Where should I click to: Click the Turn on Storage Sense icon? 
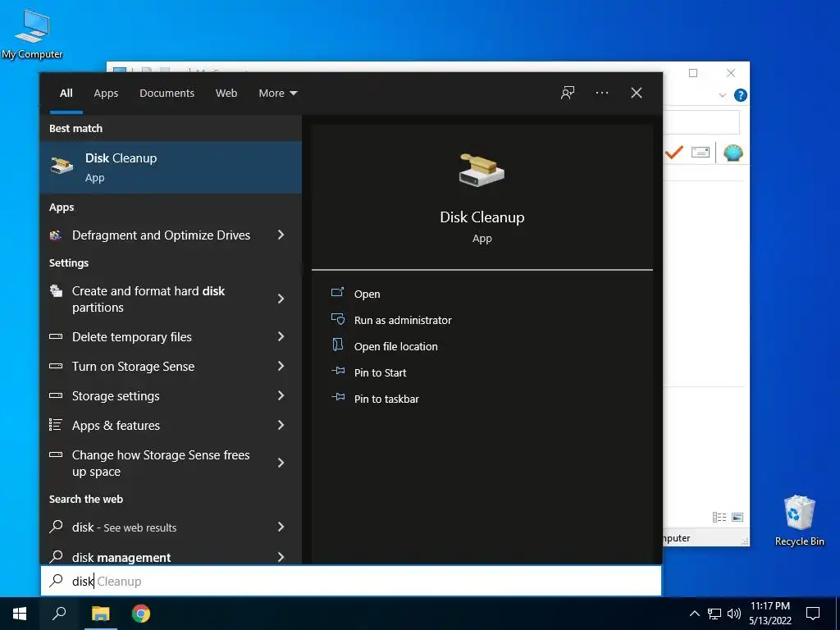56,367
